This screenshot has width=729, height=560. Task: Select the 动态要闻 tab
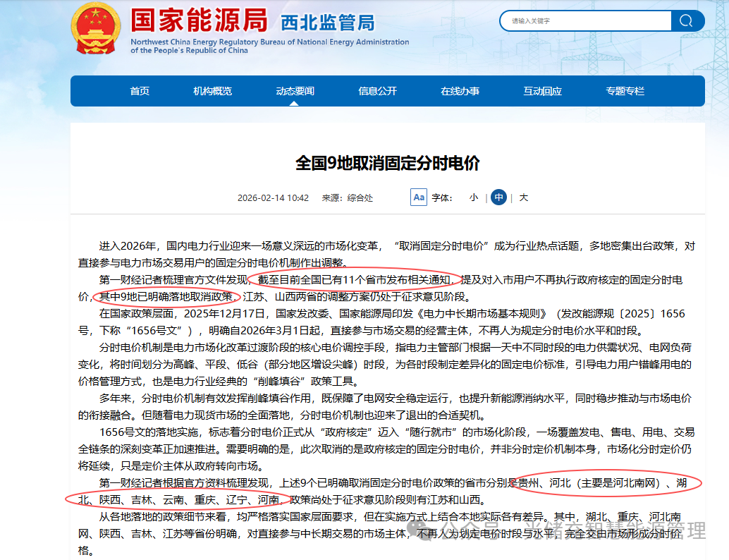pyautogui.click(x=295, y=91)
